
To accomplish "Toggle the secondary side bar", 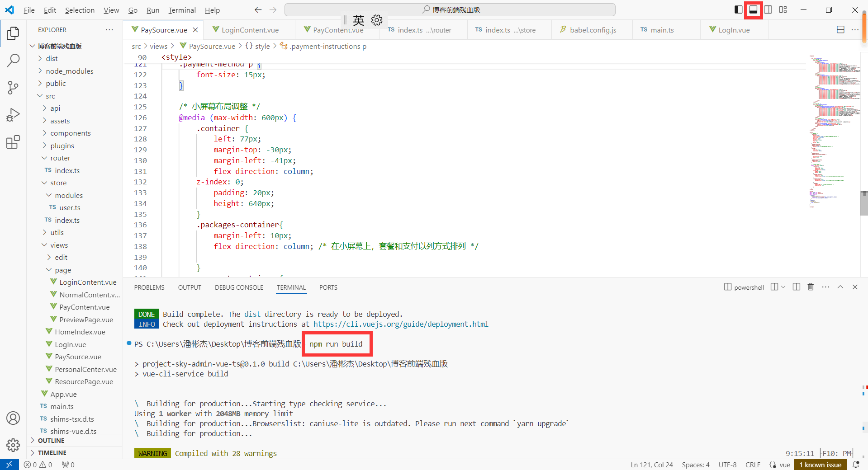I will tap(768, 9).
